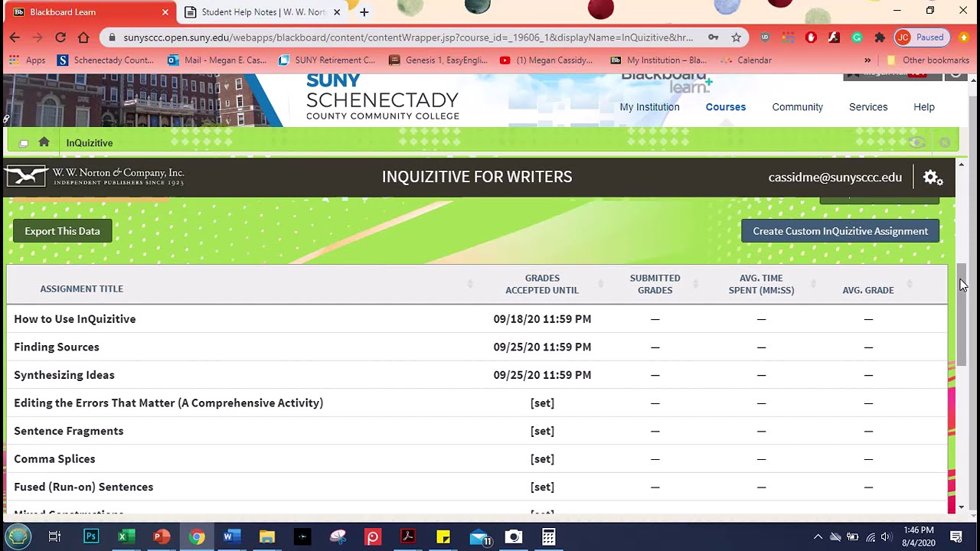Click the Blackboard home icon
This screenshot has height=551, width=980.
click(x=44, y=142)
